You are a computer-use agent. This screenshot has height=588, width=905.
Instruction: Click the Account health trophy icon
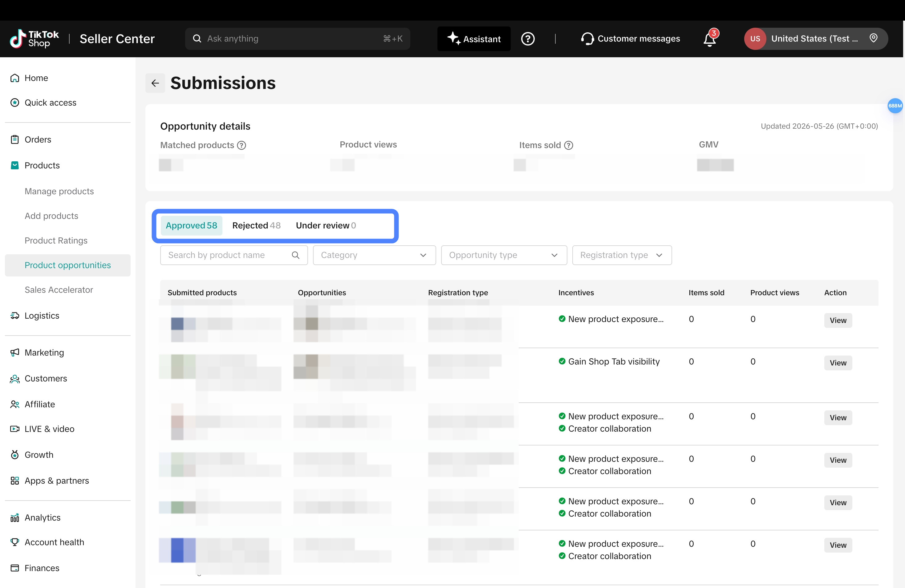click(15, 542)
